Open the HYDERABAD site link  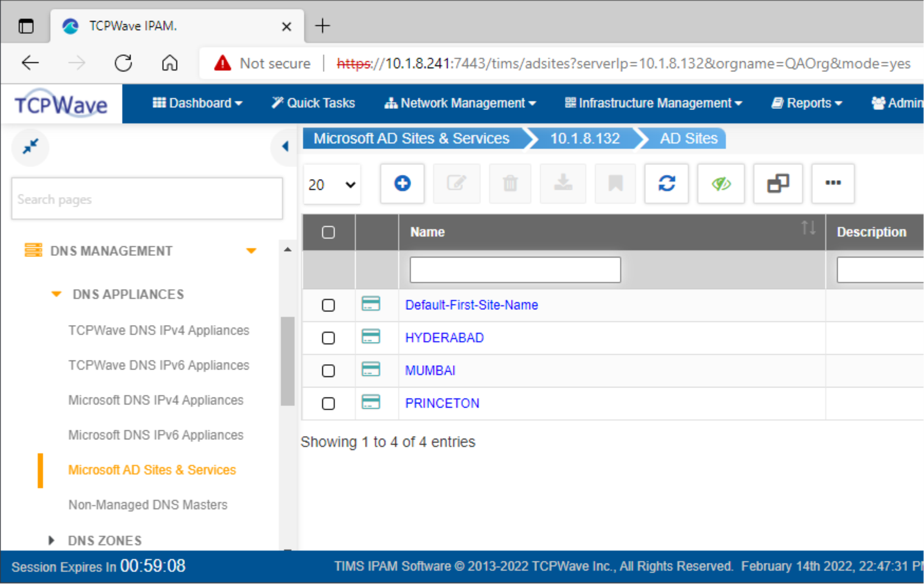click(444, 338)
